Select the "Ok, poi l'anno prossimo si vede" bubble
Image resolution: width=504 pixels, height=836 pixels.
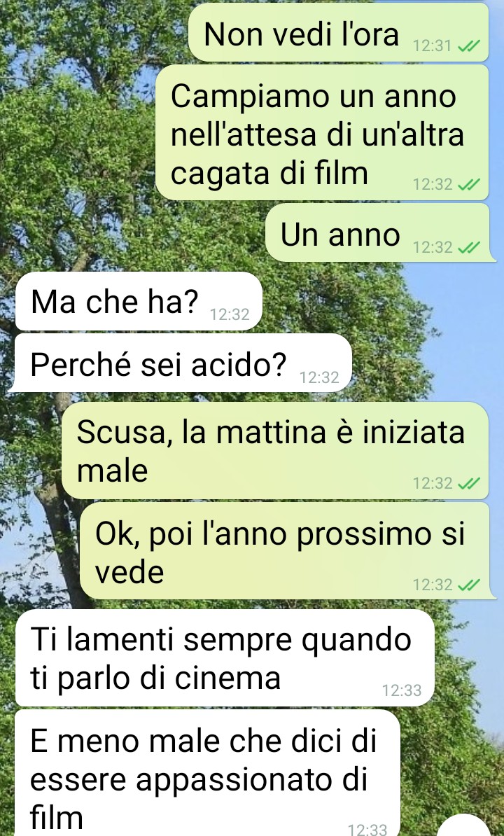pyautogui.click(x=284, y=551)
